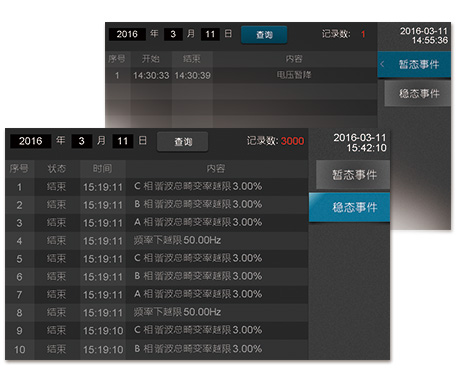Select highlighted 稳态事件 tab in front window

coord(349,207)
